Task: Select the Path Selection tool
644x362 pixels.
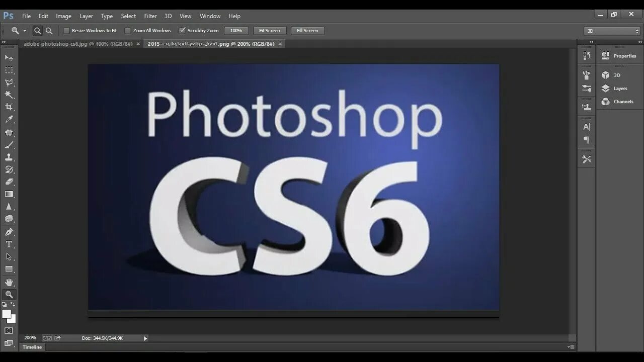Action: click(x=9, y=256)
